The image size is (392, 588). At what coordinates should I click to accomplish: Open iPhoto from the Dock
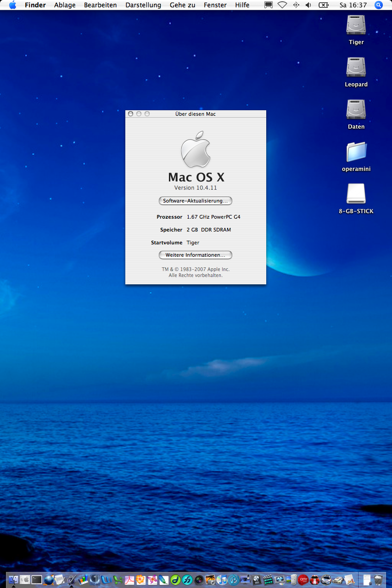(x=211, y=579)
